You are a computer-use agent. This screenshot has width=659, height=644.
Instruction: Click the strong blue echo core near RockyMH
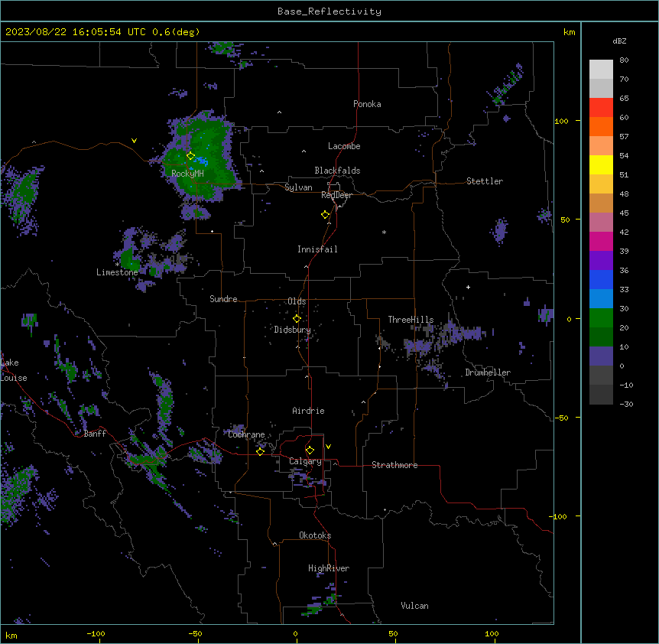tap(202, 161)
